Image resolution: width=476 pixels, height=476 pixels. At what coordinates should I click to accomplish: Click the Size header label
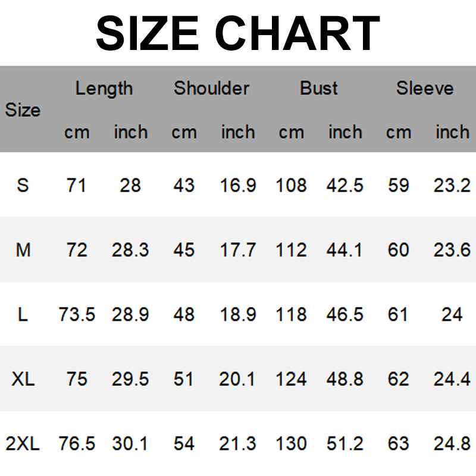pyautogui.click(x=23, y=110)
